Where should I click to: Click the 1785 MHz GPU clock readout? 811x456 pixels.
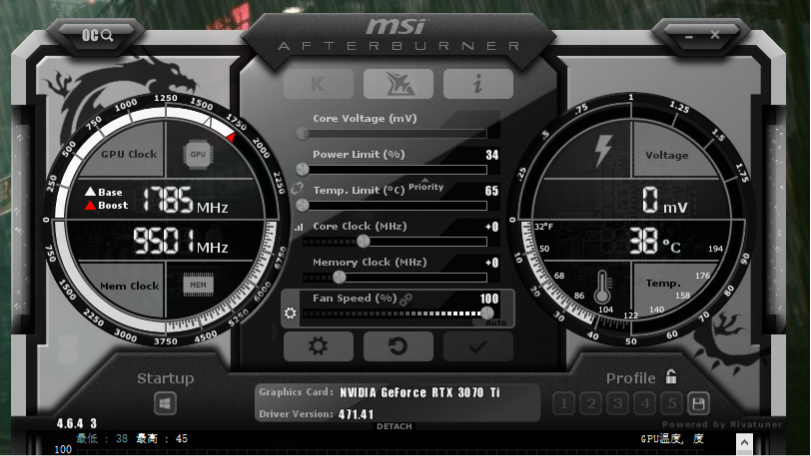tap(185, 200)
